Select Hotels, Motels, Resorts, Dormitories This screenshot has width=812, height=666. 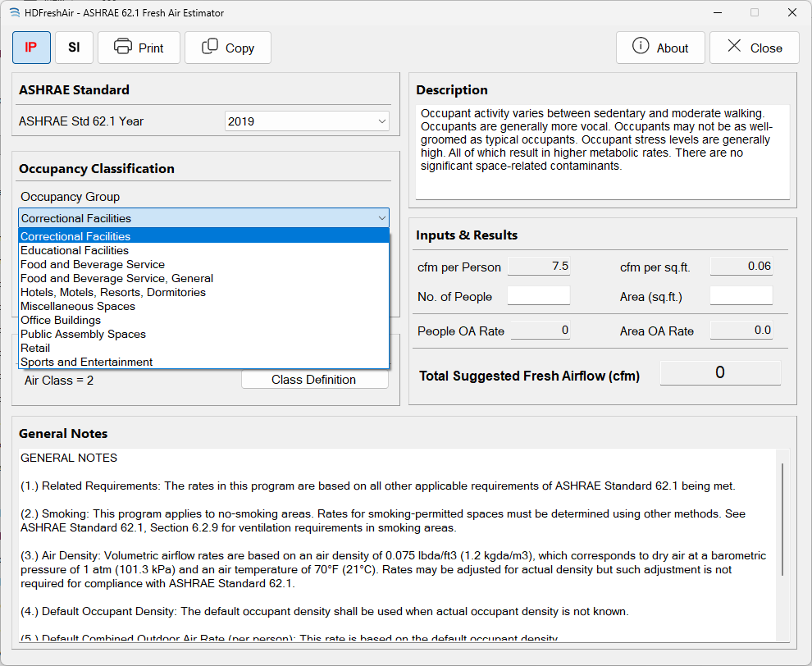coord(204,292)
